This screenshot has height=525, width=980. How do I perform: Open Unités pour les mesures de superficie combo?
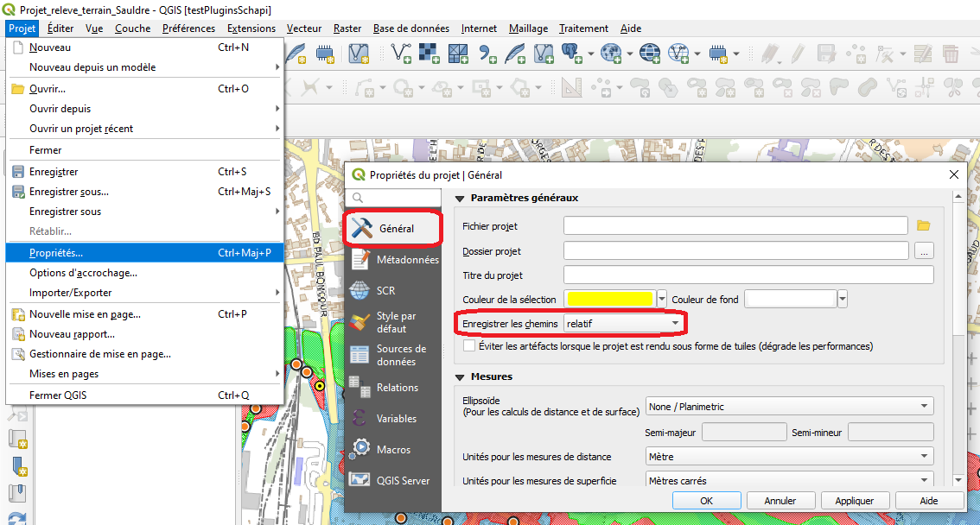pos(789,480)
